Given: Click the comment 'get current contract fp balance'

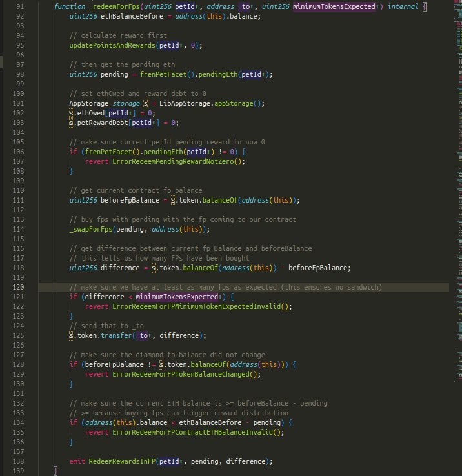Looking at the screenshot, I should point(136,190).
